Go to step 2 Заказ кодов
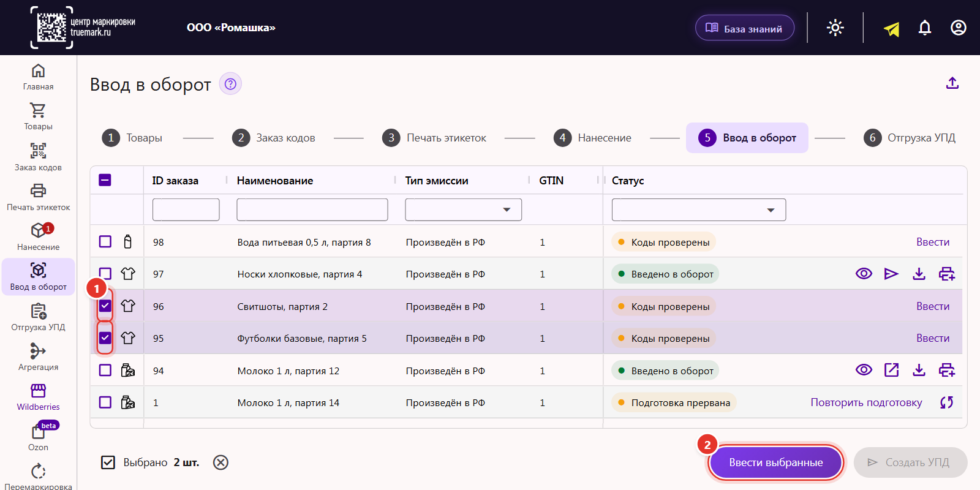The image size is (980, 490). click(x=274, y=138)
